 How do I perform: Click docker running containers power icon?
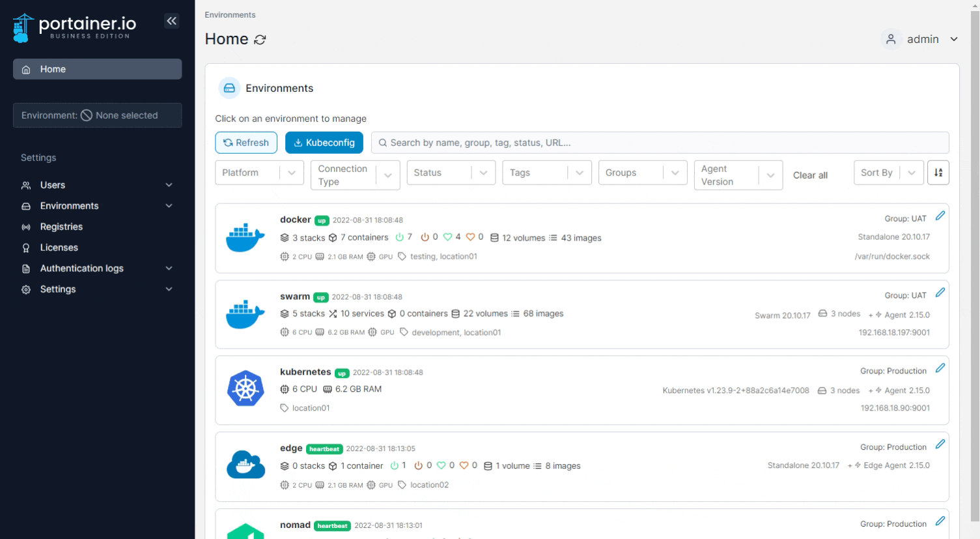[400, 237]
